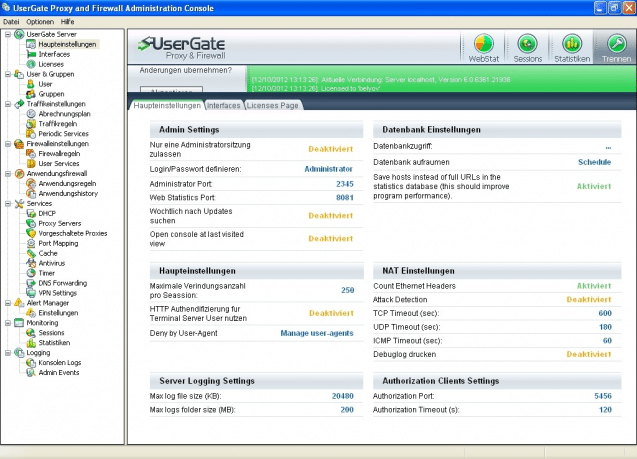Click the Interfaces tree icon
This screenshot has width=637, height=459.
click(31, 54)
